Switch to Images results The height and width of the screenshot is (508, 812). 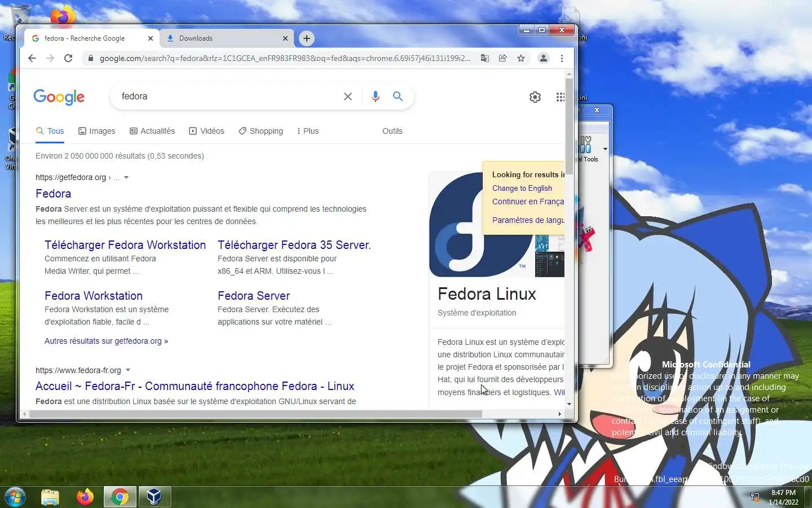click(96, 131)
